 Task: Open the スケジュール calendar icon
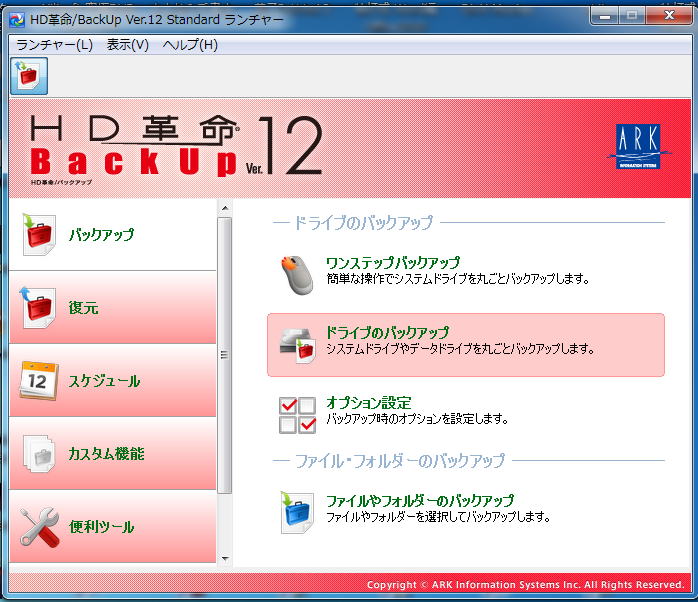[x=38, y=380]
